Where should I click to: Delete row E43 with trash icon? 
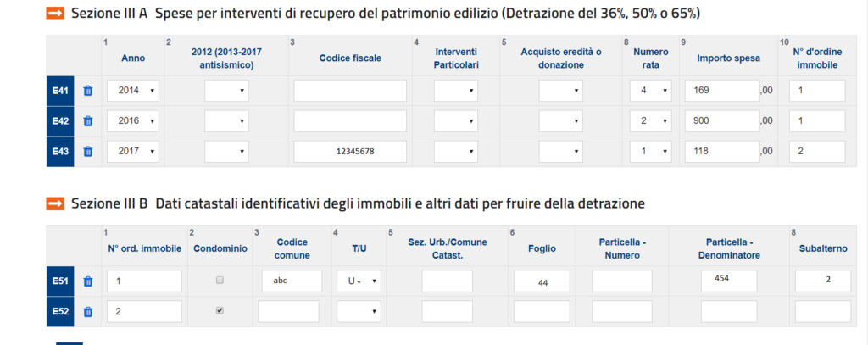pos(87,151)
